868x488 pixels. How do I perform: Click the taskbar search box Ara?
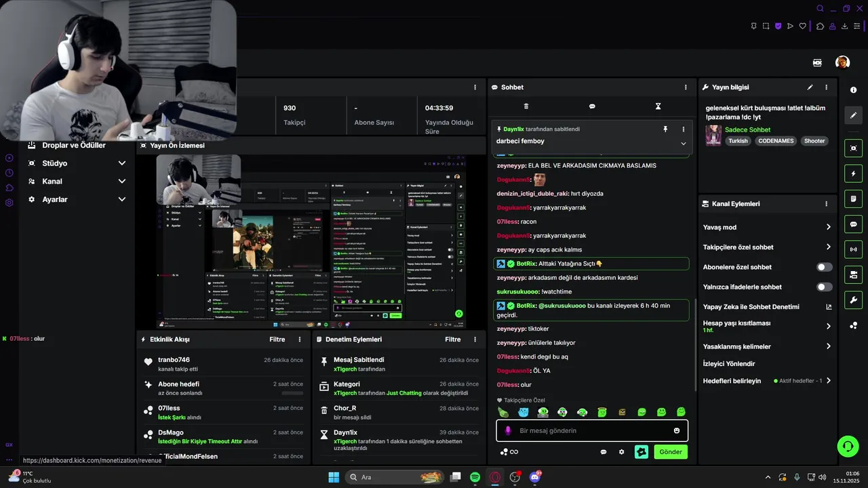(396, 477)
